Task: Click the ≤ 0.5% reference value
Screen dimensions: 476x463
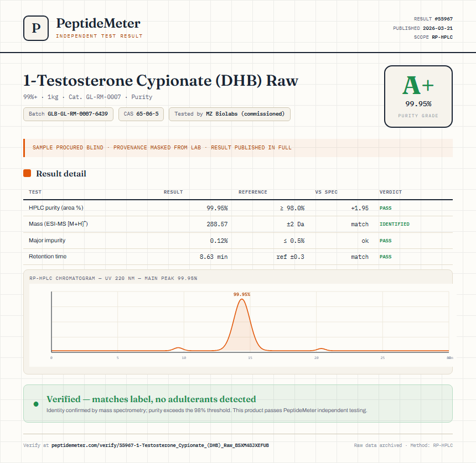Action: pyautogui.click(x=294, y=241)
